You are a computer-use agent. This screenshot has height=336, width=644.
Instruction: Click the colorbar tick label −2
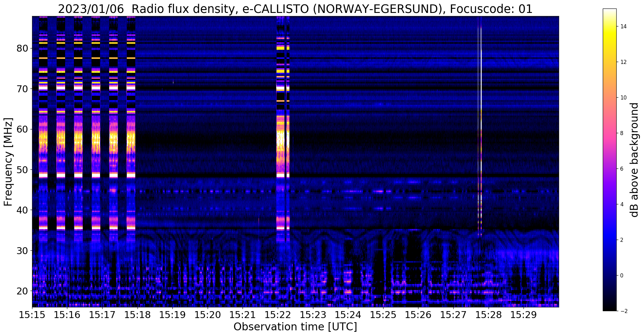point(623,311)
